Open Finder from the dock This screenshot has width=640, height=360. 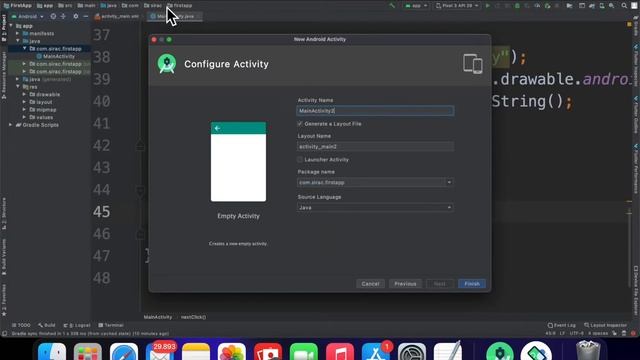[52, 351]
